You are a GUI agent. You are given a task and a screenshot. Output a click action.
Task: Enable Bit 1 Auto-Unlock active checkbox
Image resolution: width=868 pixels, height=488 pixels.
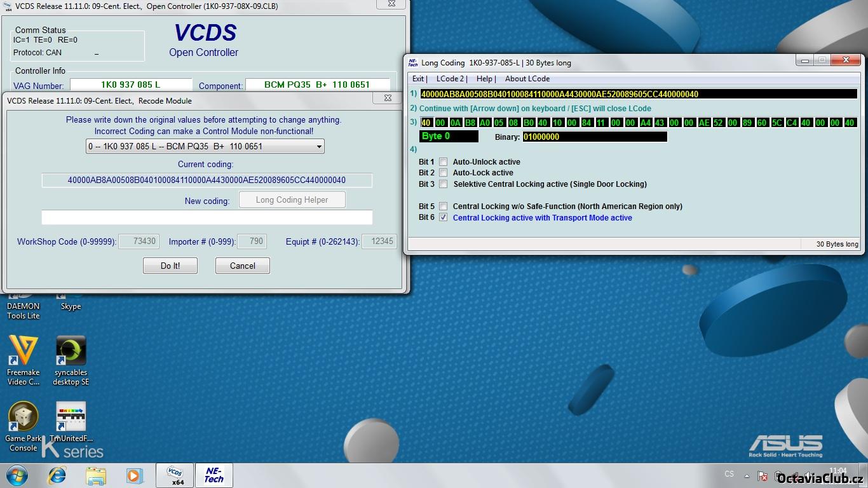(x=443, y=162)
